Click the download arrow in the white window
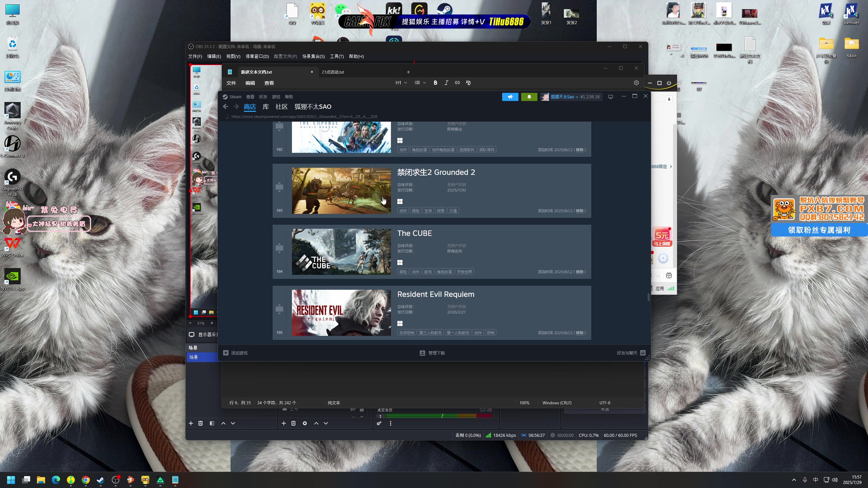Viewport: 868px width, 488px height. point(669,99)
